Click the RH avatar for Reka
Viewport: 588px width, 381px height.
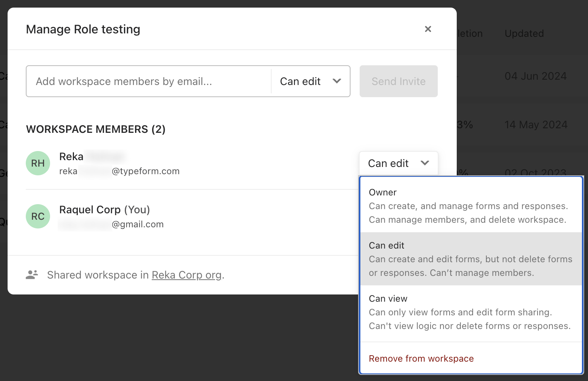pos(38,163)
